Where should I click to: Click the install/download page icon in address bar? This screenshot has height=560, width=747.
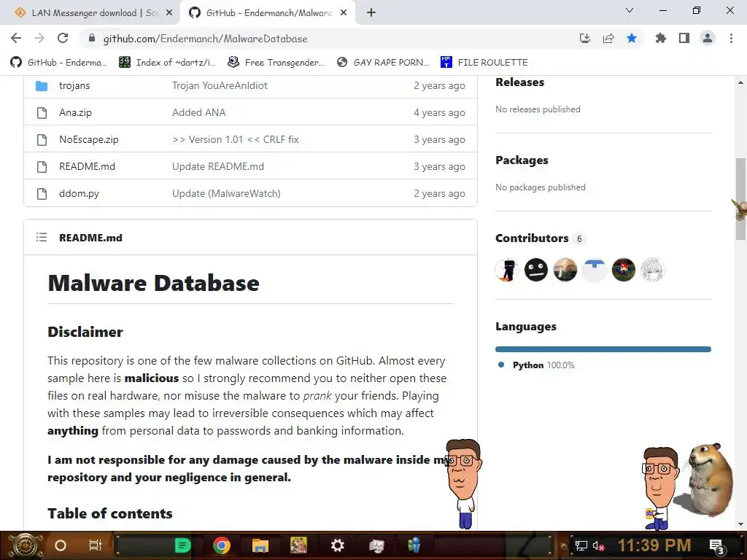(585, 38)
